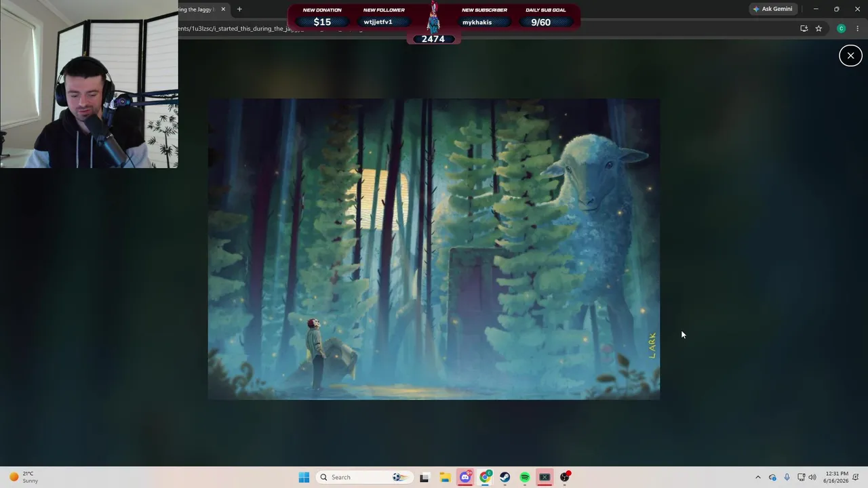Open Discord from the taskbar
Screen dimensions: 868x488
465,477
